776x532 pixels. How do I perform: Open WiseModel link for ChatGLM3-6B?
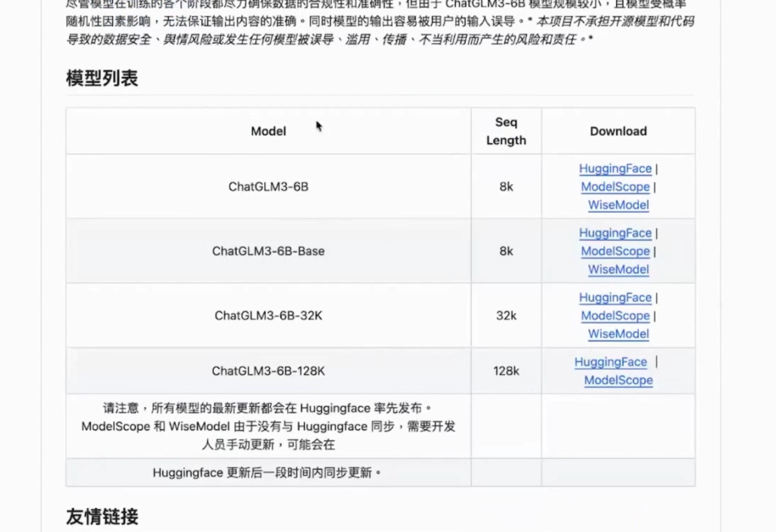coord(618,205)
